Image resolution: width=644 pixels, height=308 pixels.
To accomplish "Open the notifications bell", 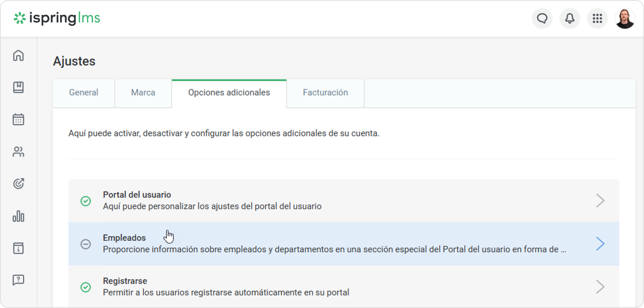I will pyautogui.click(x=570, y=19).
